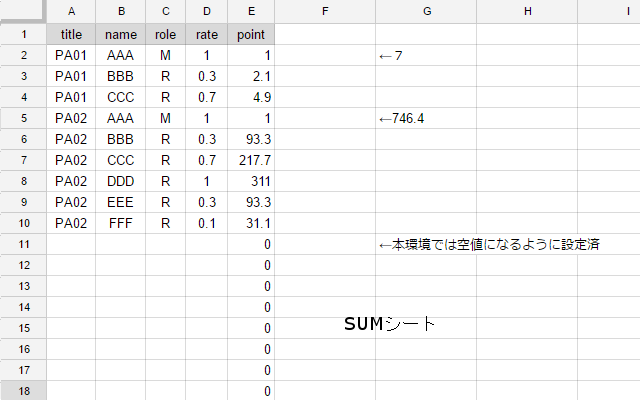This screenshot has width=640, height=400.
Task: Click the 'role' header cell
Action: point(165,34)
